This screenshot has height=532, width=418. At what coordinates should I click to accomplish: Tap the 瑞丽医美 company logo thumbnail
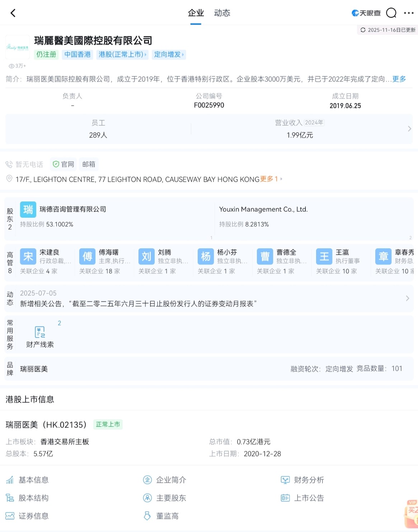[x=17, y=47]
